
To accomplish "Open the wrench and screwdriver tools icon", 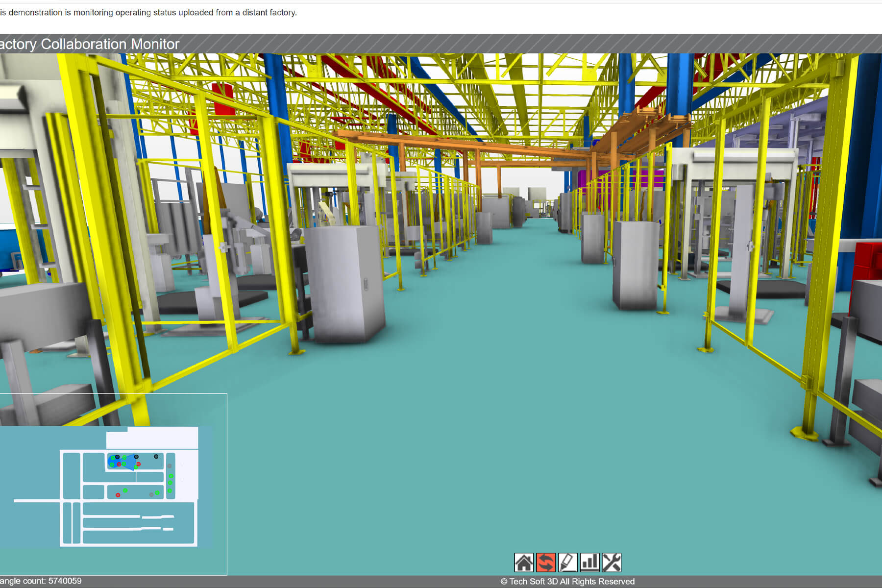I will coord(612,563).
